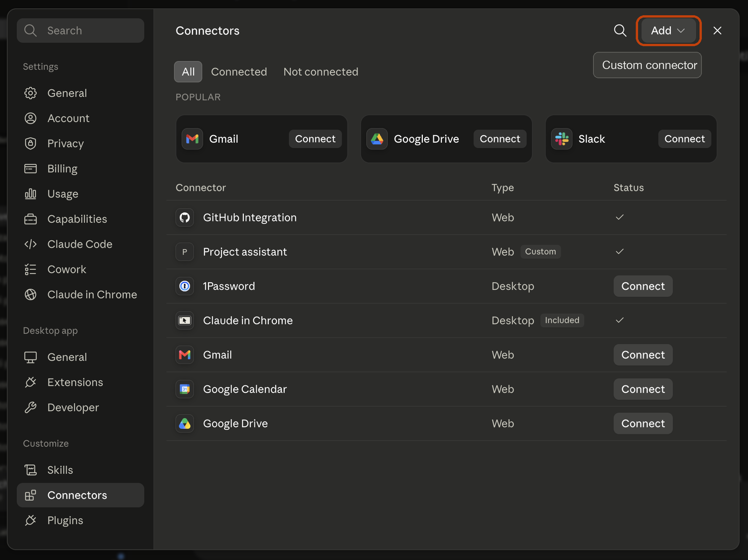Connect Google Drive in the Popular card

[500, 139]
